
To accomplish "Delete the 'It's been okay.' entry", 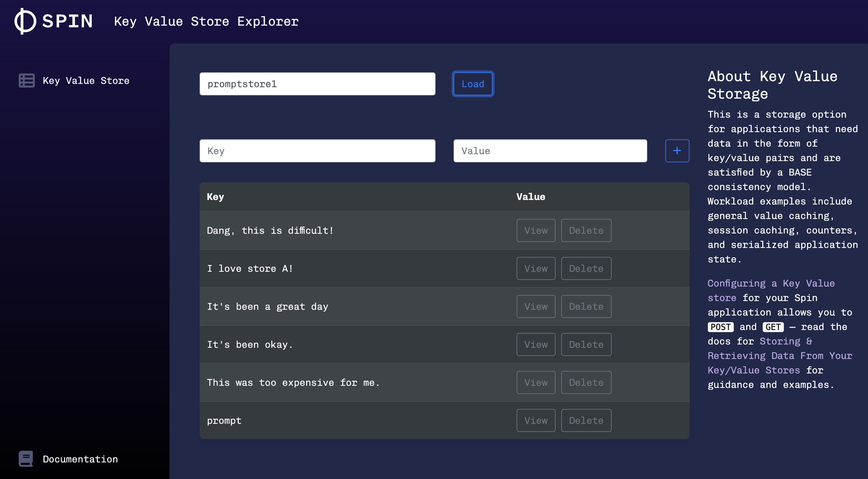I will point(586,344).
